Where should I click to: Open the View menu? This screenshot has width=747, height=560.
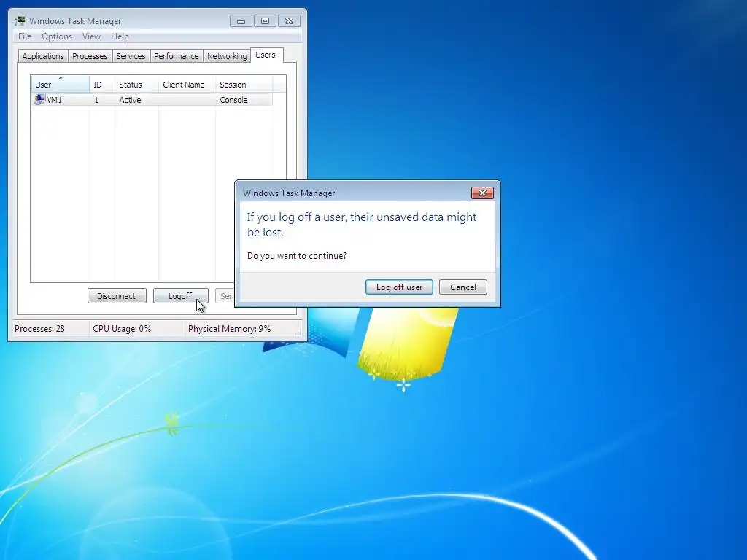pos(91,36)
